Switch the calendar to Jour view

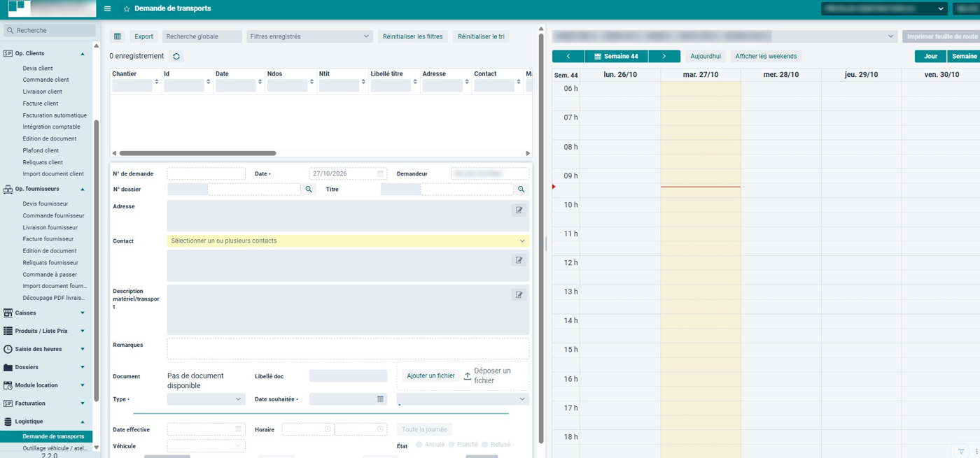click(930, 57)
